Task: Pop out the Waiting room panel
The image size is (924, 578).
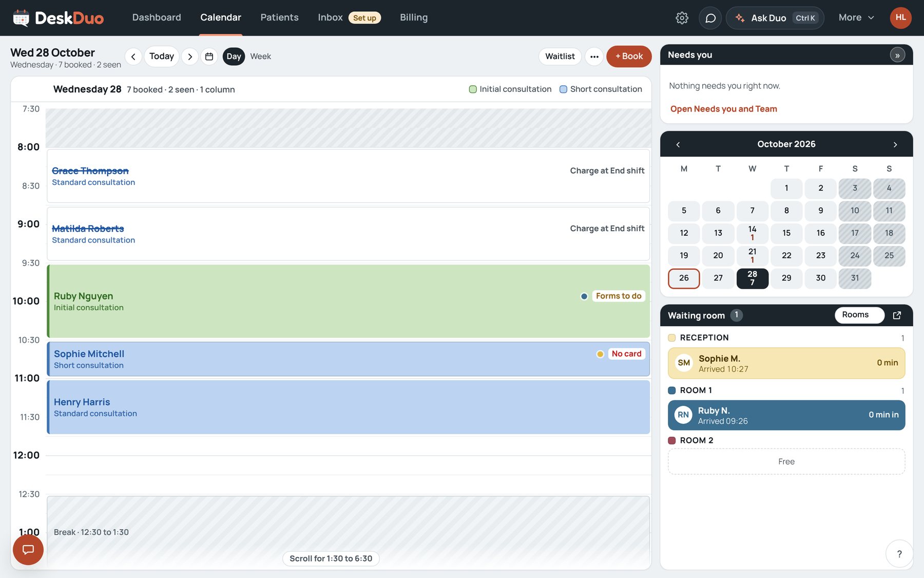Action: pyautogui.click(x=897, y=315)
